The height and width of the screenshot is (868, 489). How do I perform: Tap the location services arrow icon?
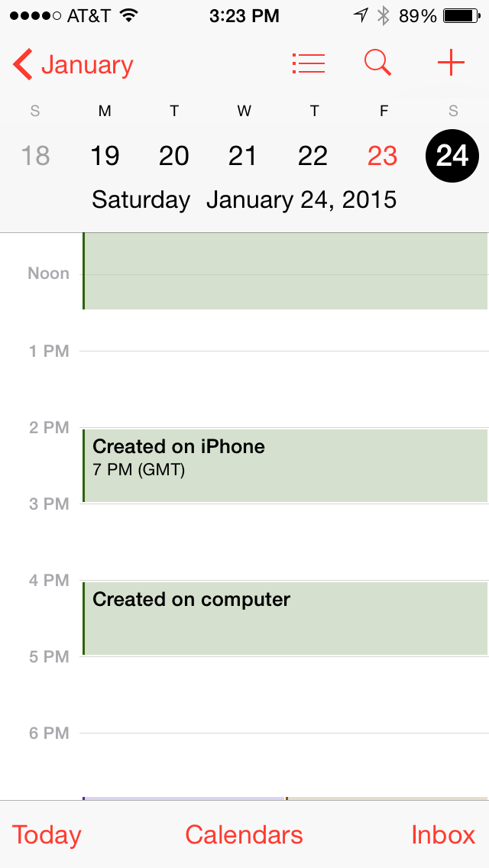[x=360, y=15]
